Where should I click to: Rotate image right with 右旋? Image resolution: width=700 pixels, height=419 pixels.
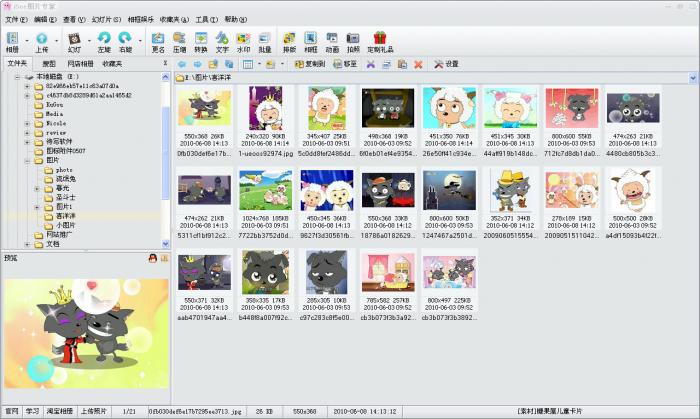tap(125, 42)
